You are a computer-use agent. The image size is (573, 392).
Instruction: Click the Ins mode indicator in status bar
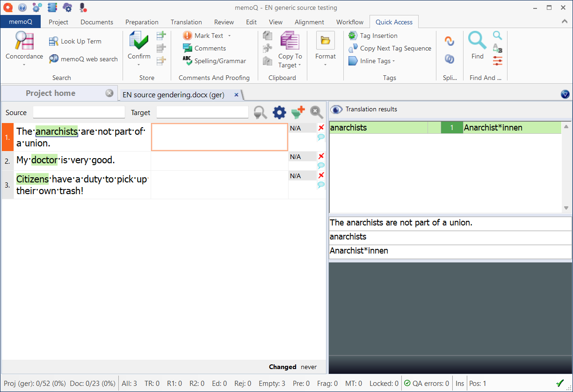tap(460, 384)
